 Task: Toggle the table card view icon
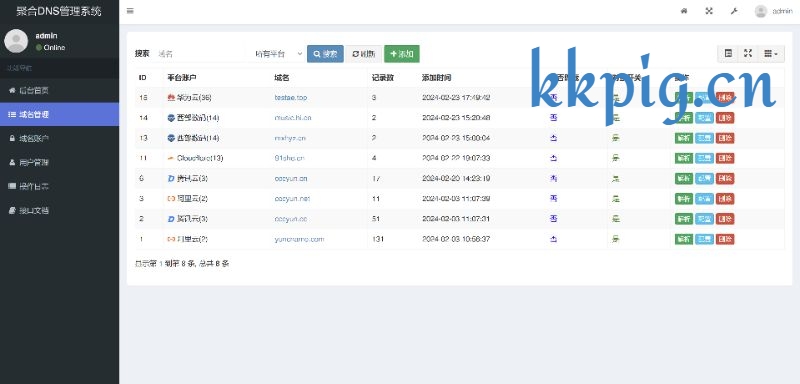[x=728, y=54]
